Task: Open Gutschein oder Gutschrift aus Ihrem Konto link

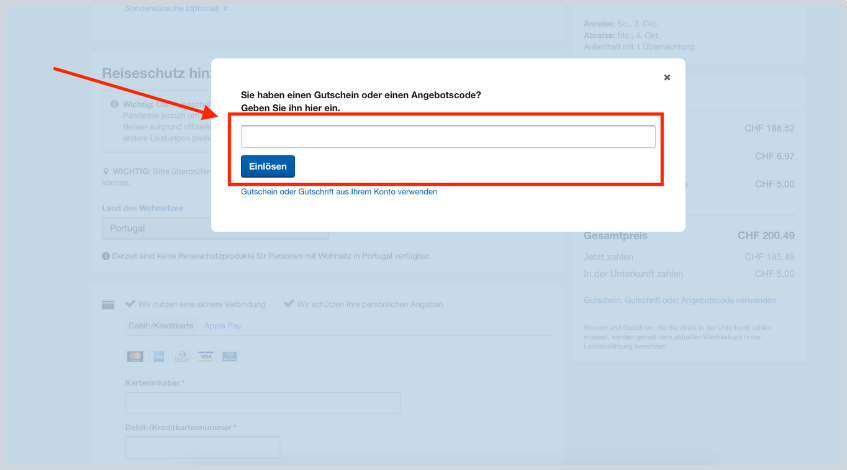Action: click(x=339, y=192)
